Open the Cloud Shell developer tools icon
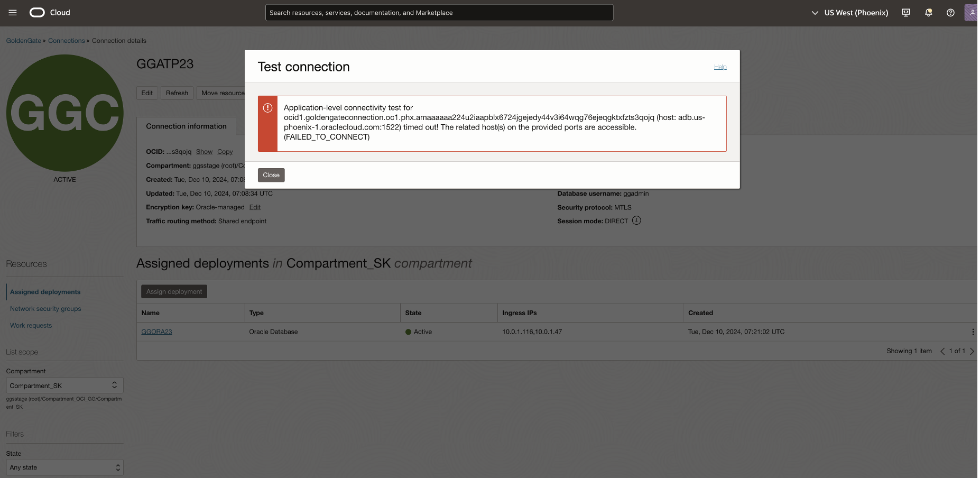The width and height of the screenshot is (980, 478). pyautogui.click(x=906, y=13)
